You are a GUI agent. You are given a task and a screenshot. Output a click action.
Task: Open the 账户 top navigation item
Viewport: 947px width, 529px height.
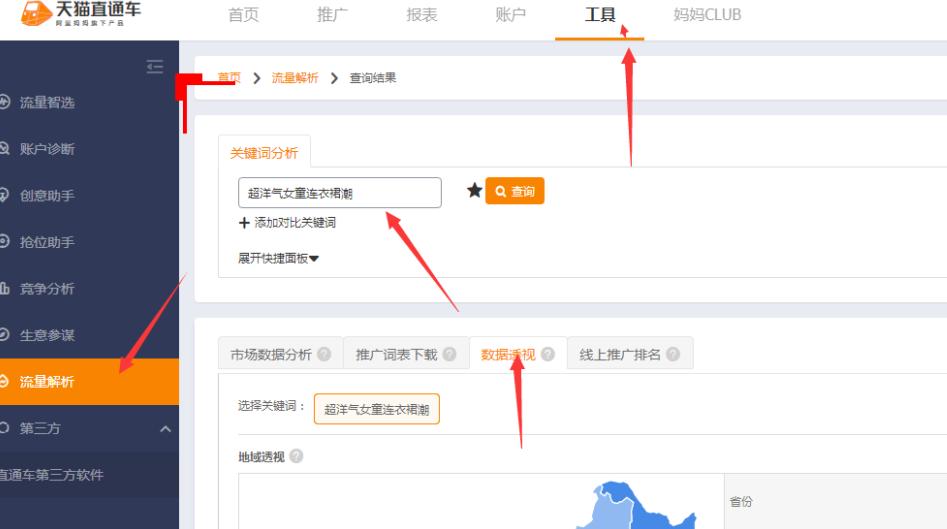pos(510,14)
